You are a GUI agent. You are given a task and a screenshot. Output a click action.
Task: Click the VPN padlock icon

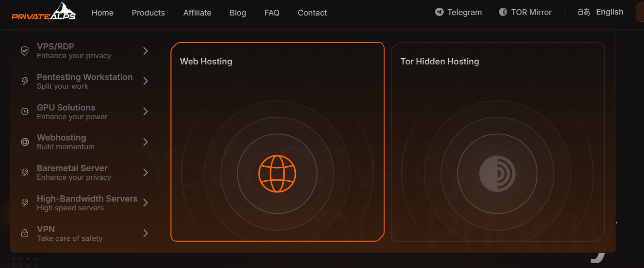click(25, 233)
